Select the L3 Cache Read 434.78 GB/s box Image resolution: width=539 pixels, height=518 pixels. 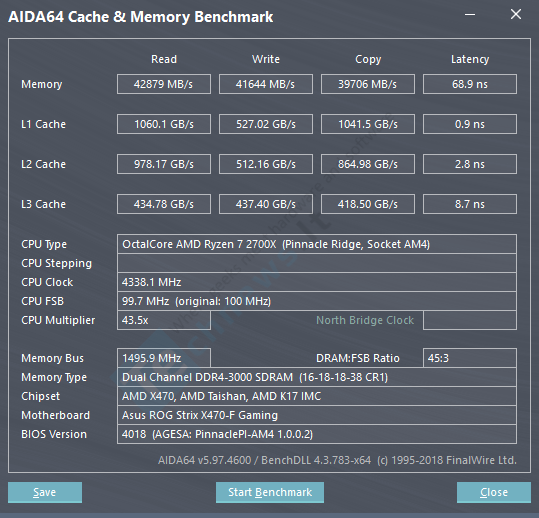click(164, 204)
